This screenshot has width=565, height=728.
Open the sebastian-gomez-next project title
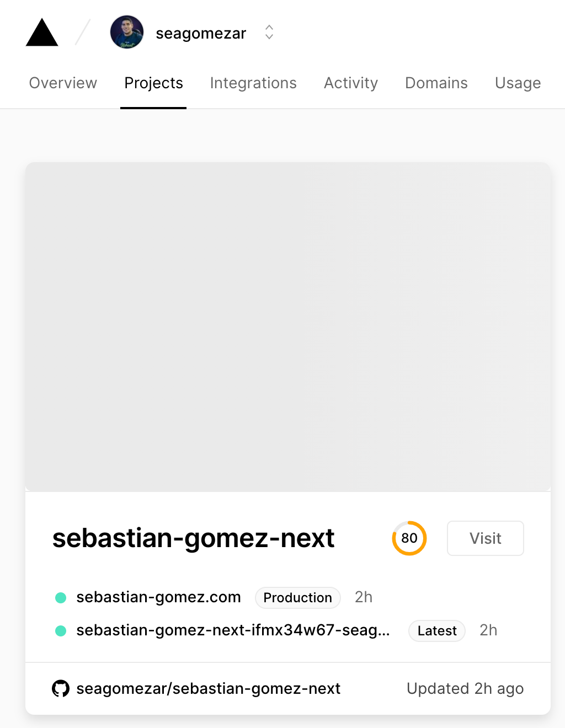[193, 538]
